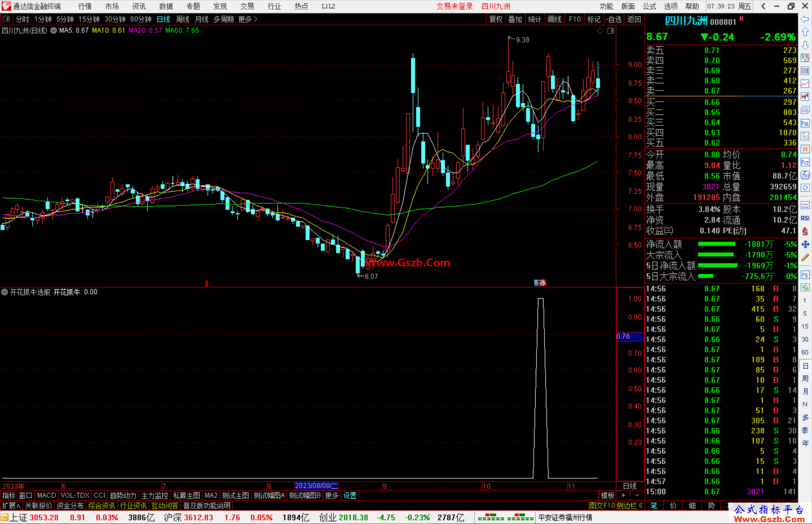Select yearly period 年 in right sidebar
This screenshot has width=812, height=524.
tap(805, 443)
